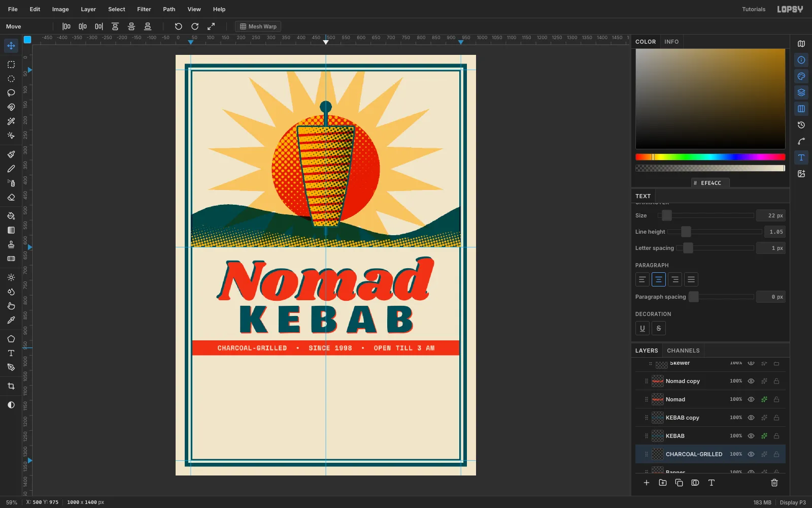
Task: Hide the KEBAB copy layer
Action: coord(751,418)
